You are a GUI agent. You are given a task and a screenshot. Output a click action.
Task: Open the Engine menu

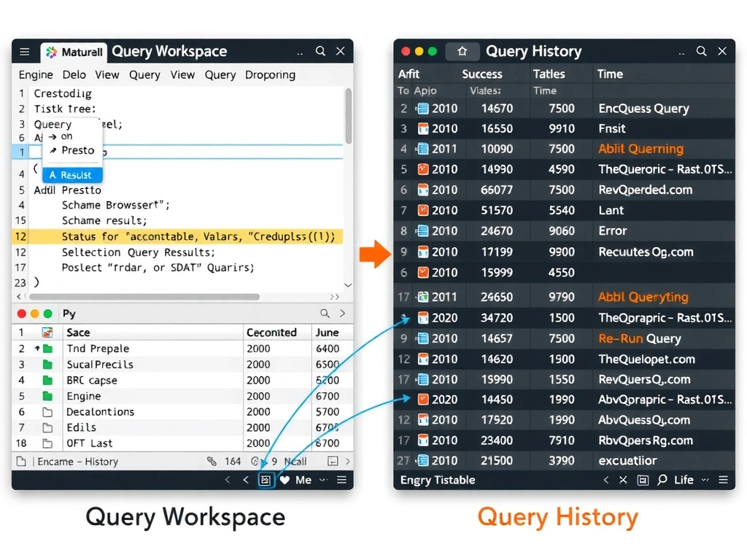pos(36,75)
